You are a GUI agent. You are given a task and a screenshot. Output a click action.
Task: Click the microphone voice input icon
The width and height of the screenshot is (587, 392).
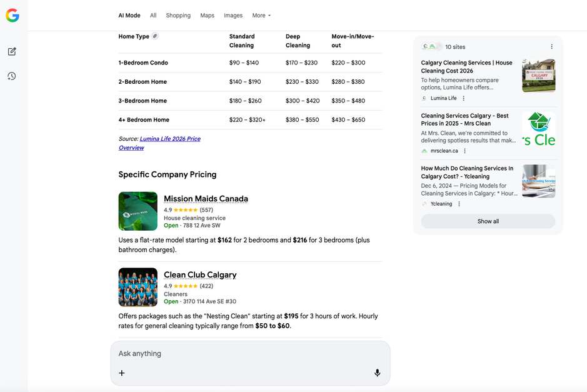click(377, 373)
